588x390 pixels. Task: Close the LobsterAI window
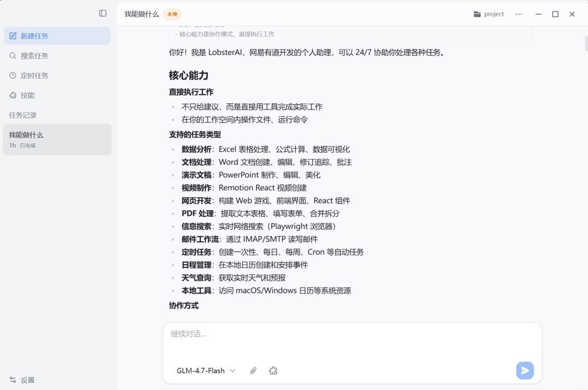coord(572,14)
